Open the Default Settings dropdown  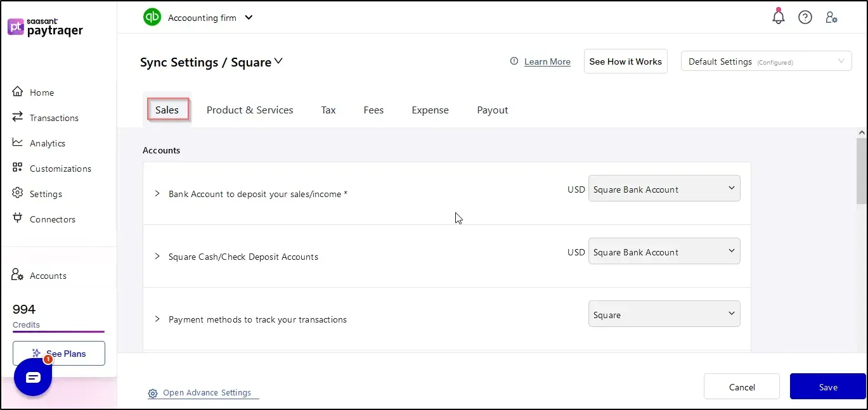(767, 61)
